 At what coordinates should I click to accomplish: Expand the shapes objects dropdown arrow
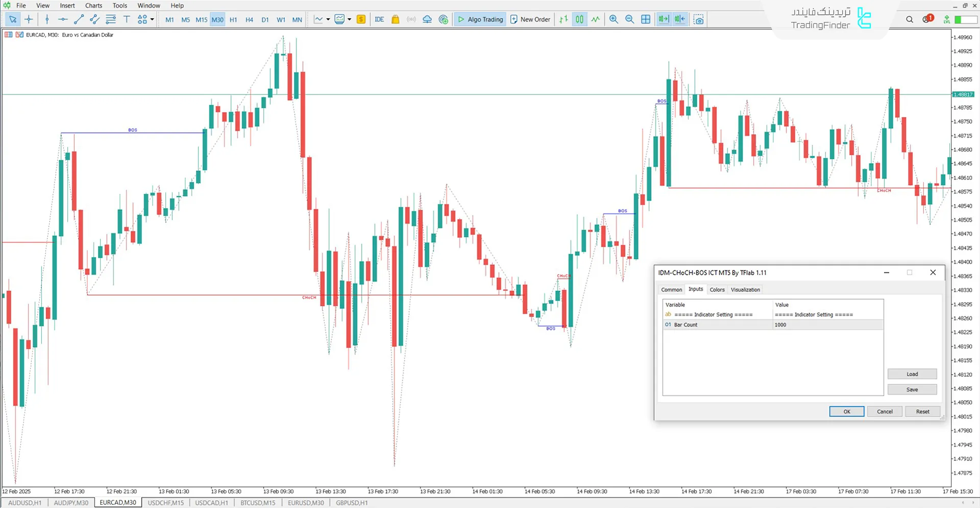coord(152,19)
